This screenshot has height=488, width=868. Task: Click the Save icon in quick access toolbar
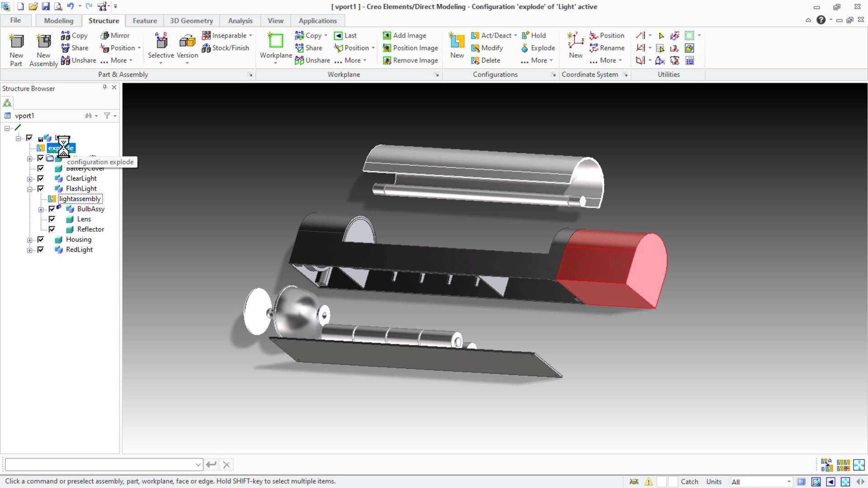(46, 6)
